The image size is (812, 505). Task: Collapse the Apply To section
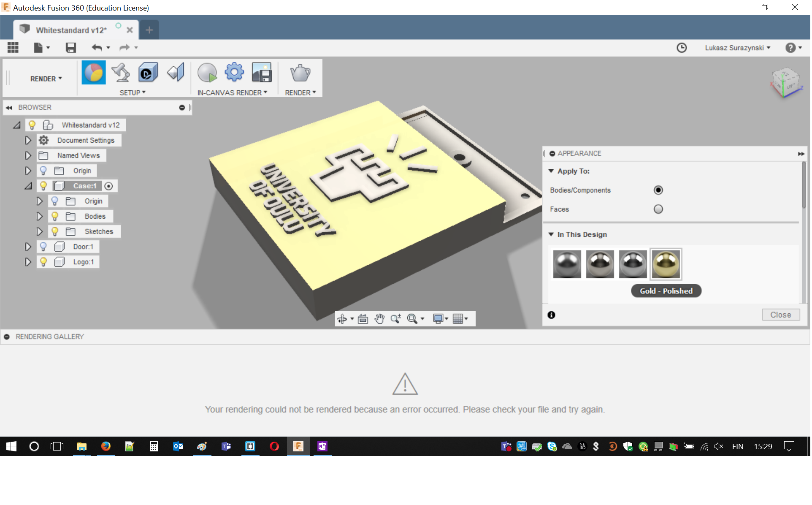(x=551, y=171)
